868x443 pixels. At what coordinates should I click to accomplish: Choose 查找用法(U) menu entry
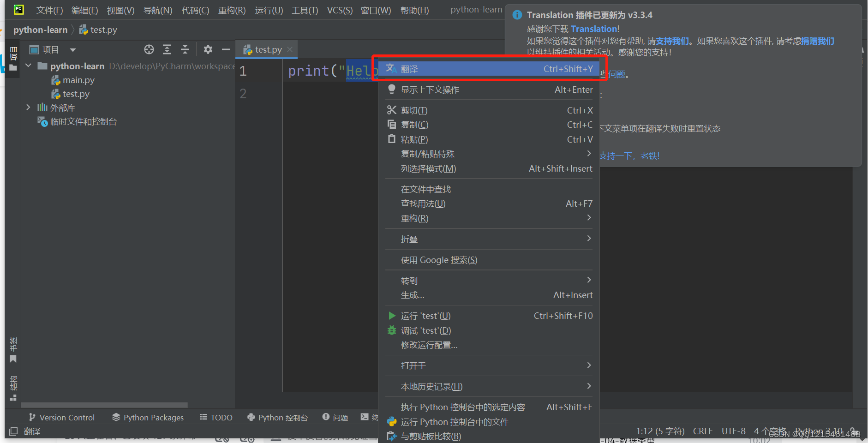click(x=489, y=204)
